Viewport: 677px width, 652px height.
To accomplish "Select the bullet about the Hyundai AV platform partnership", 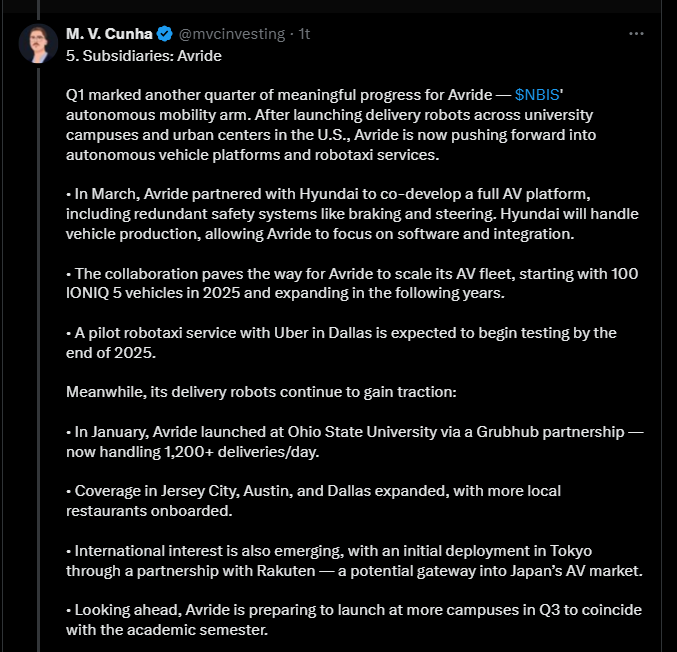I will tap(350, 214).
